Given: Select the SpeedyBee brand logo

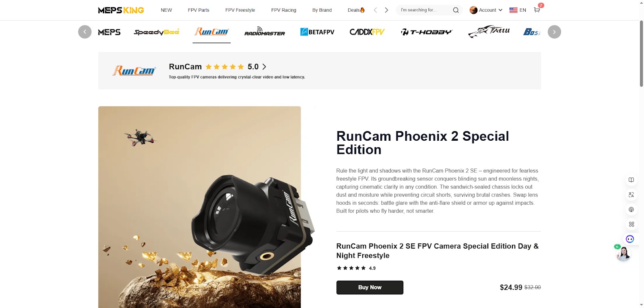Looking at the screenshot, I should (157, 32).
